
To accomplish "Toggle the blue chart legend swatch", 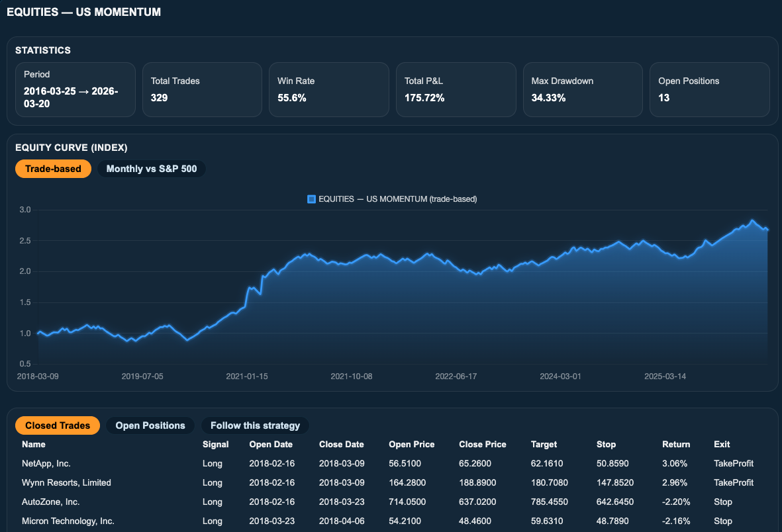I will (311, 199).
